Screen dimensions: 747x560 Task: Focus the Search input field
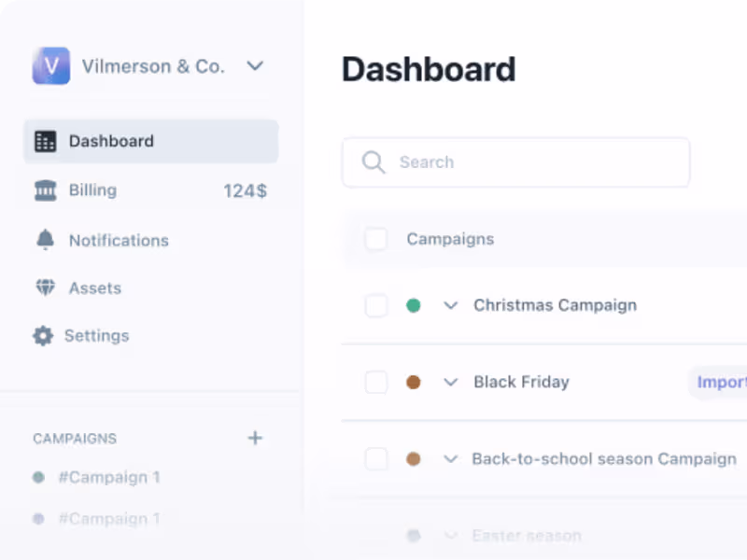[532, 162]
